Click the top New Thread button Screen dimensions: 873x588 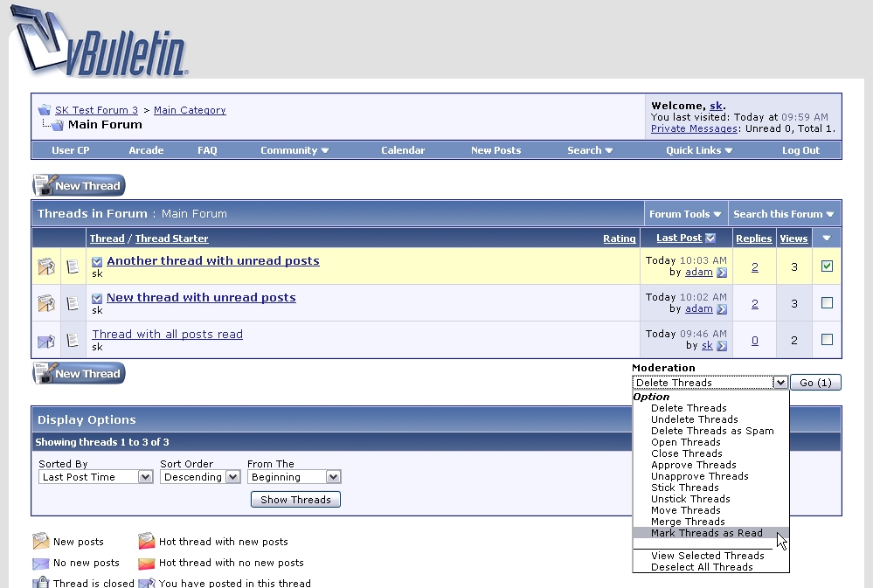[80, 185]
